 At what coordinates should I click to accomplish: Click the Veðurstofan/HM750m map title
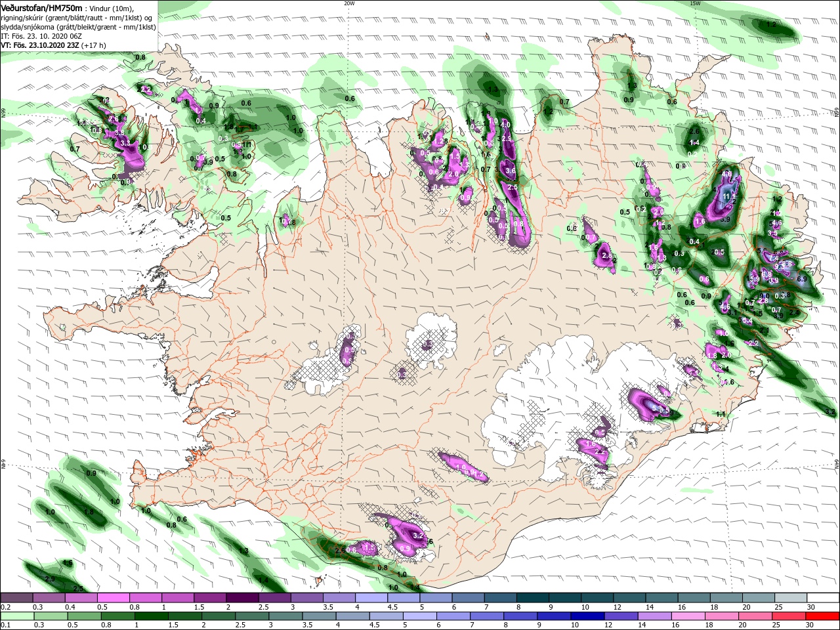click(x=42, y=7)
